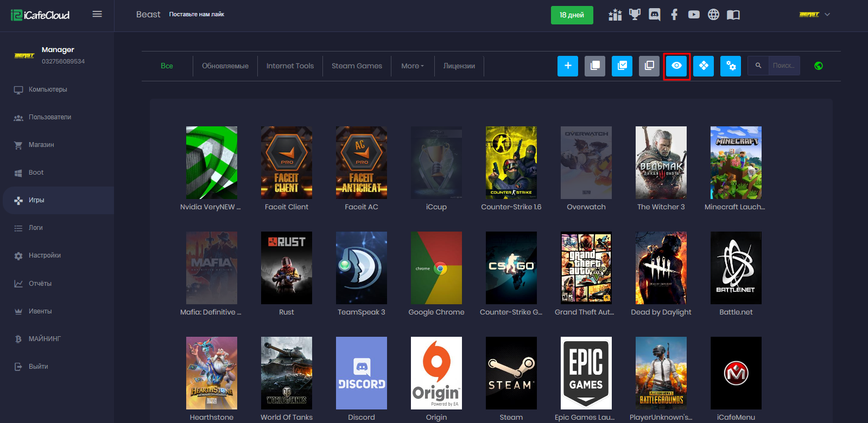Toggle the hamburger sidebar menu
Image resolution: width=868 pixels, height=423 pixels.
[x=97, y=14]
